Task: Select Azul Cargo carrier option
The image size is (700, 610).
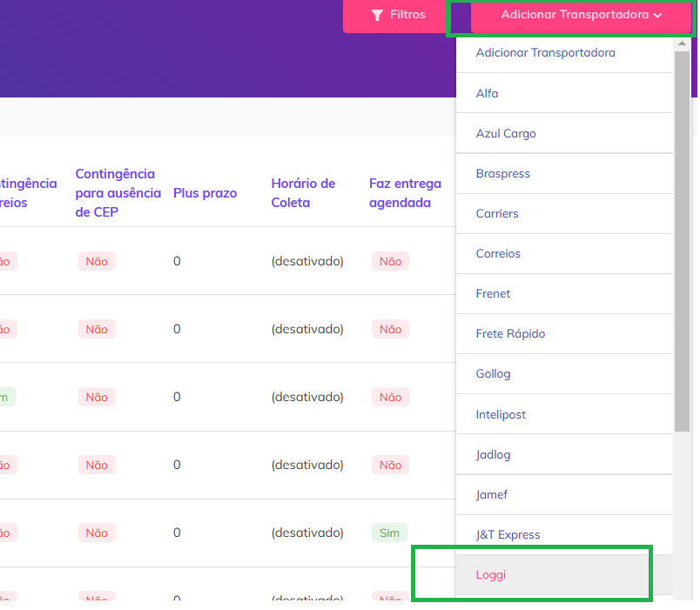Action: [x=564, y=133]
